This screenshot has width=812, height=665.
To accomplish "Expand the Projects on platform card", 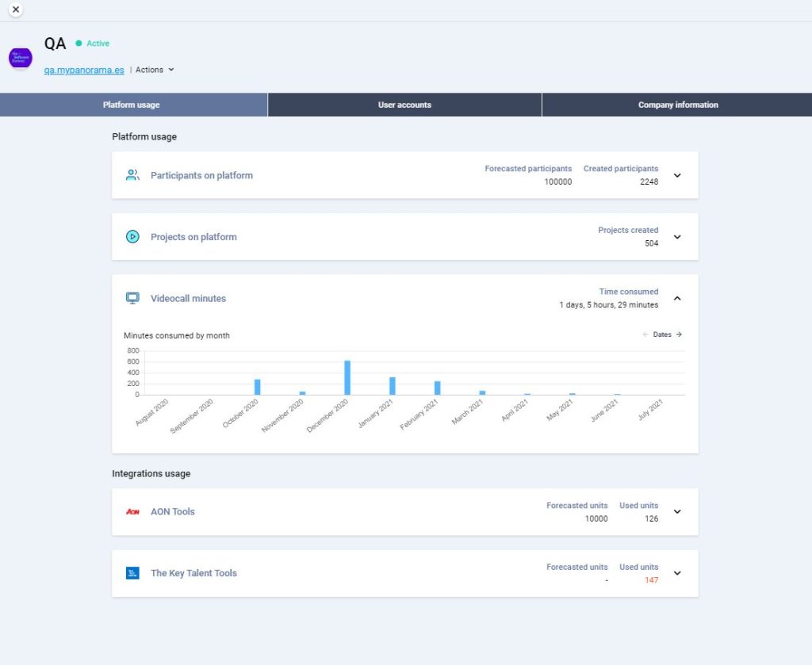I will (x=677, y=237).
